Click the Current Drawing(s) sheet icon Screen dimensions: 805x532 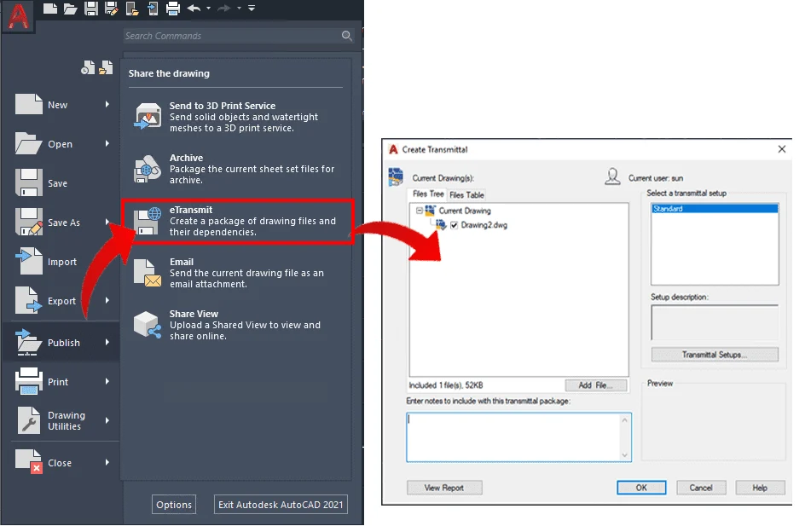pos(396,176)
